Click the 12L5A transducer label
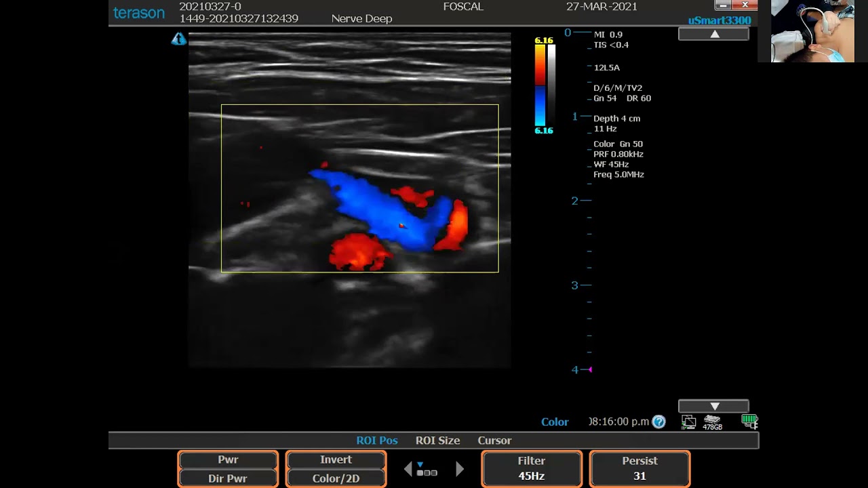Viewport: 868px width, 488px height. 606,68
